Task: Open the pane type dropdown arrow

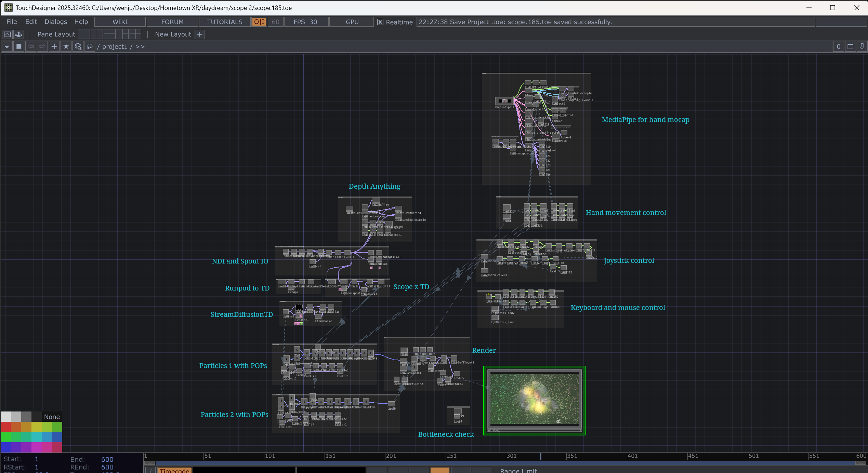Action: tap(7, 46)
